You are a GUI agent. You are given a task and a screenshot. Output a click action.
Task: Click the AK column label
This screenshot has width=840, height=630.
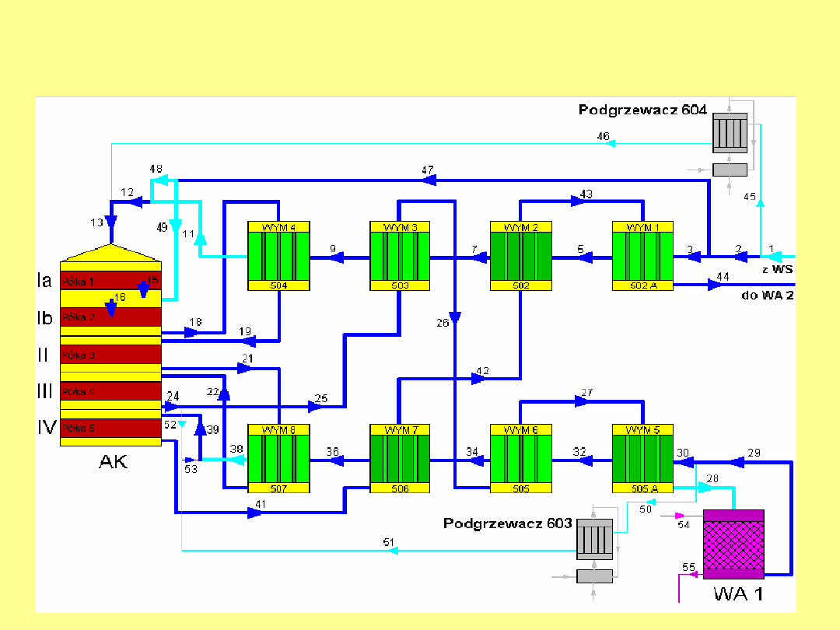click(x=113, y=461)
